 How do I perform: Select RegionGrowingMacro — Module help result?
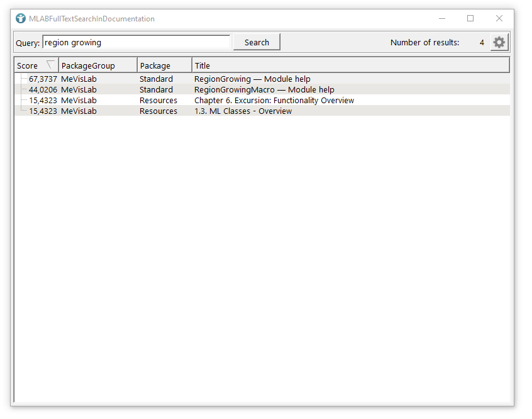tap(264, 90)
